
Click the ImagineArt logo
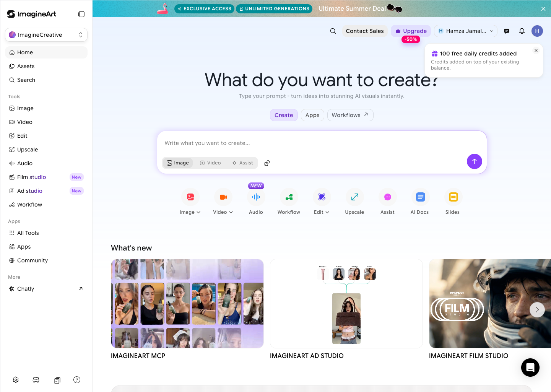(32, 14)
